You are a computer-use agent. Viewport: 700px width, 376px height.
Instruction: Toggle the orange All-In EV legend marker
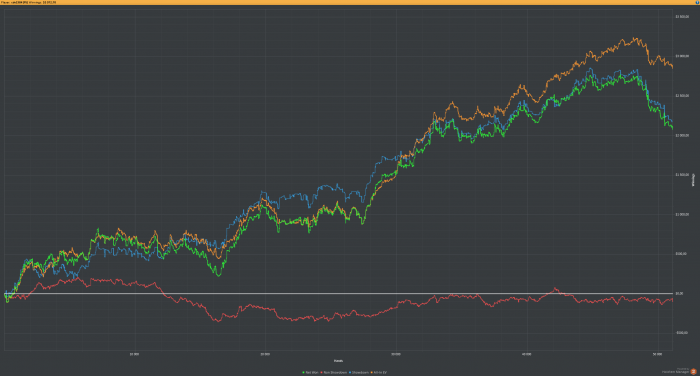(371, 372)
